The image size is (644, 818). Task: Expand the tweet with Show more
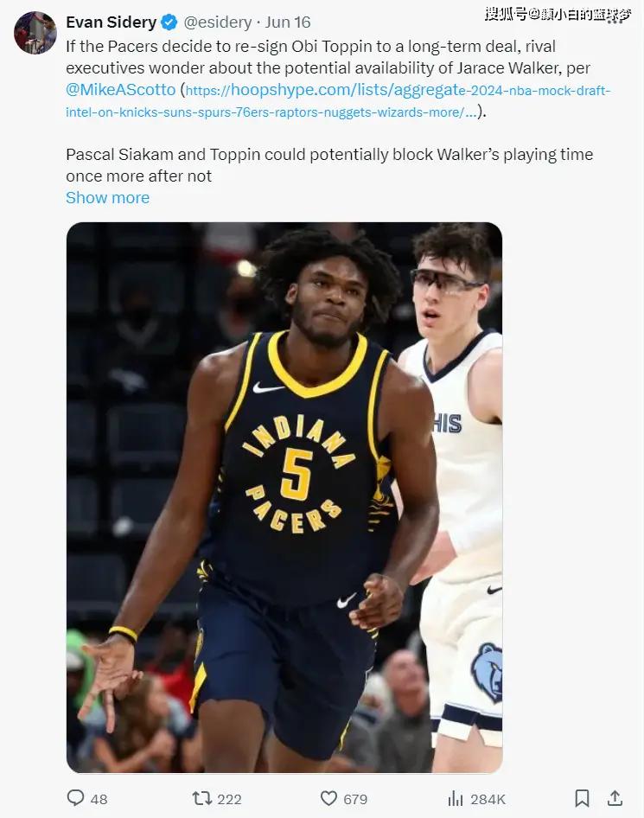tap(107, 198)
